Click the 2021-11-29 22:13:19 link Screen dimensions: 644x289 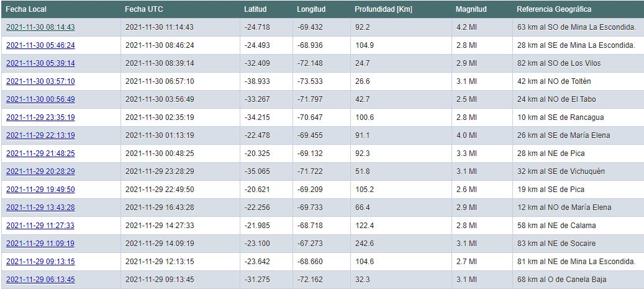click(40, 135)
